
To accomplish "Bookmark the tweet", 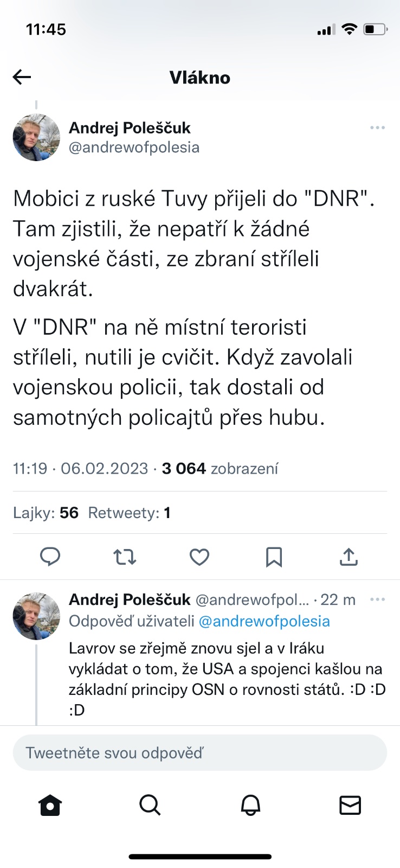I will click(x=274, y=557).
